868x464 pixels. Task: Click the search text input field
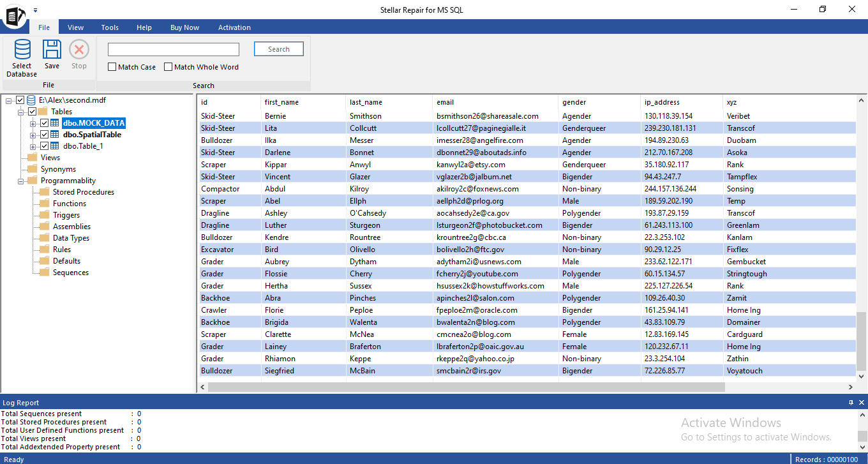[174, 49]
